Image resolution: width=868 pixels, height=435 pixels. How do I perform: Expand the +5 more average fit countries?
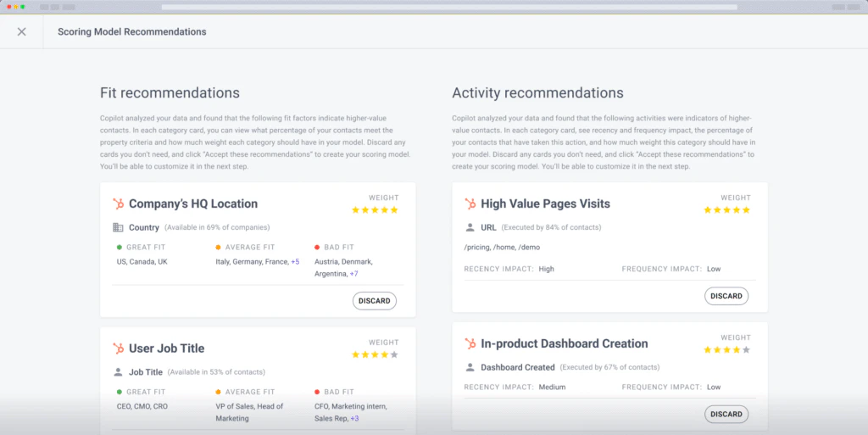tap(295, 262)
